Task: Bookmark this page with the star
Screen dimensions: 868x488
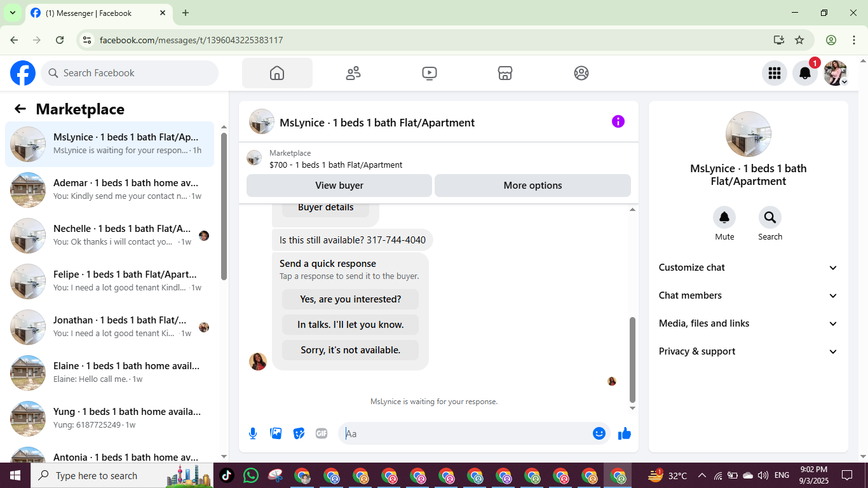Action: pos(799,40)
